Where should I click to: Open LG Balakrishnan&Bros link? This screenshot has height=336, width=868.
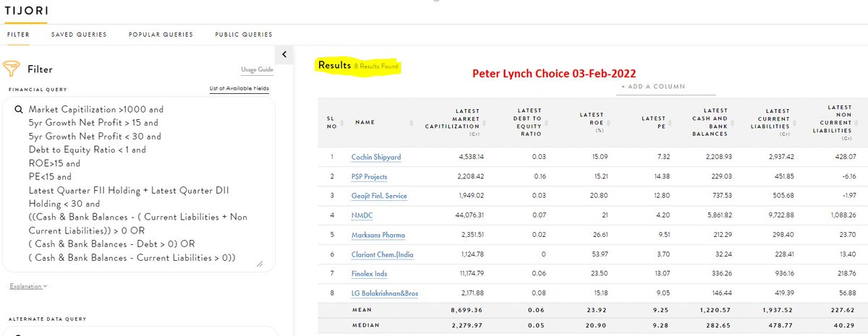click(385, 293)
